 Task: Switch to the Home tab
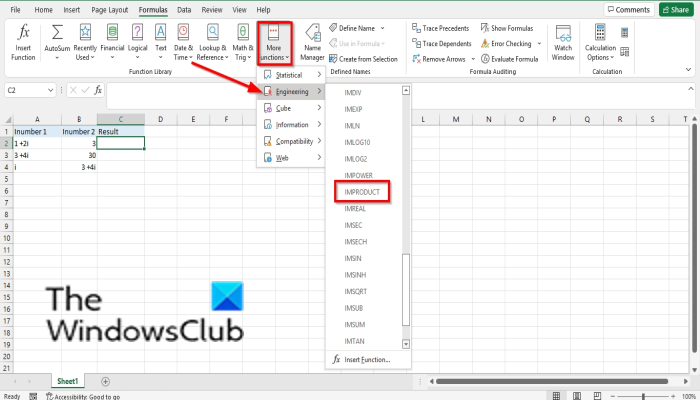click(43, 10)
